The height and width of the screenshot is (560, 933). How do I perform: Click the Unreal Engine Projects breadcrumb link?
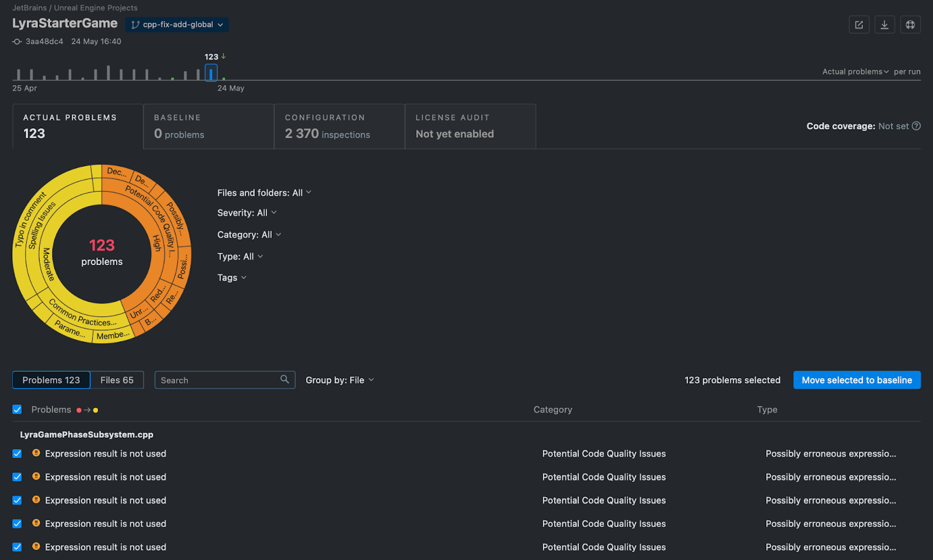point(96,8)
